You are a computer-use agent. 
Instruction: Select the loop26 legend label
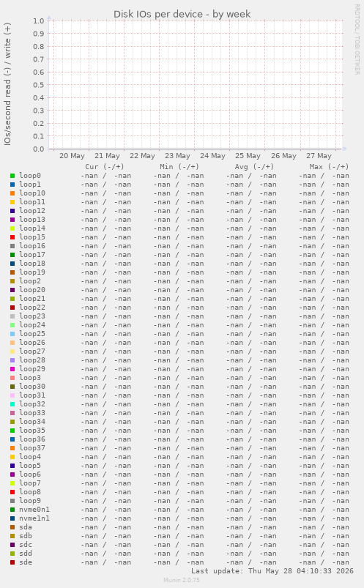click(x=32, y=343)
